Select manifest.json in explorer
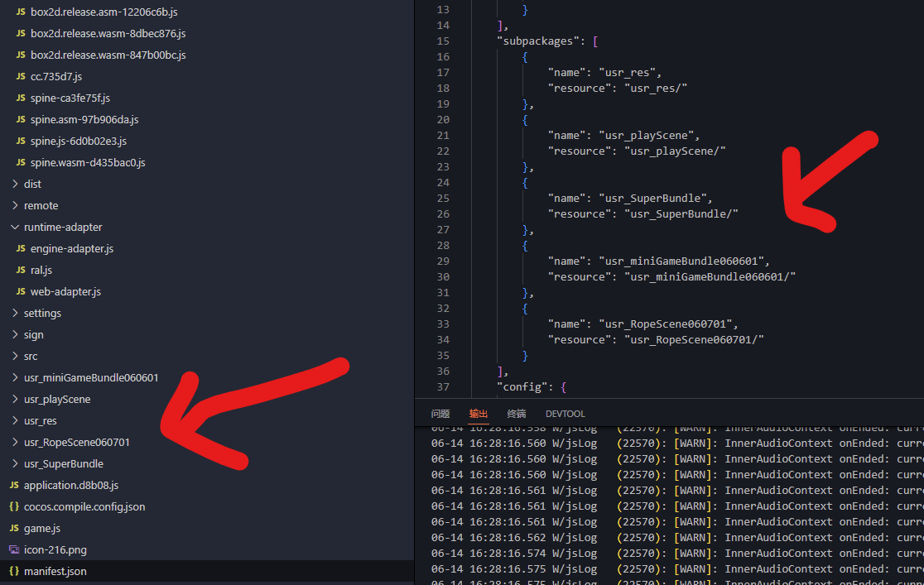The width and height of the screenshot is (924, 585). tap(55, 572)
